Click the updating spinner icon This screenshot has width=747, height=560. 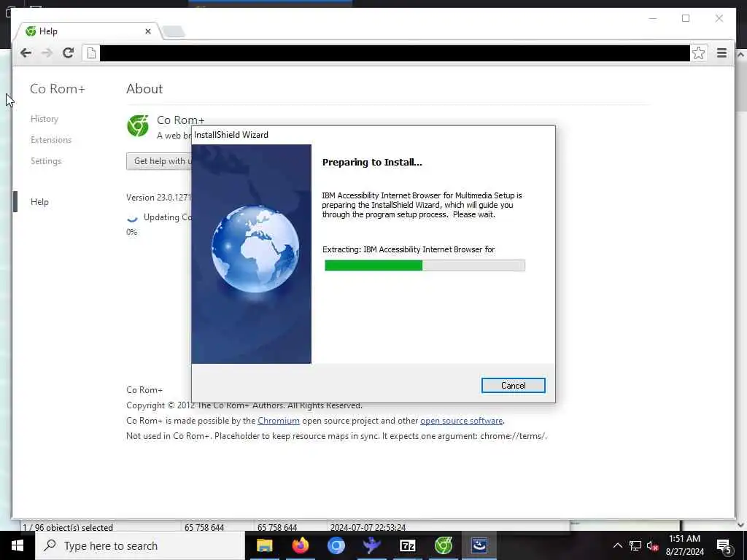coord(132,217)
